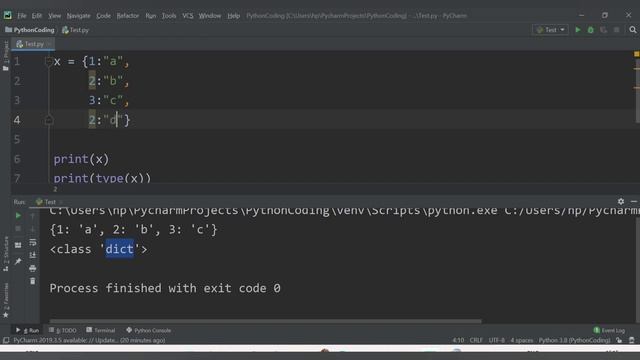Open the Tools menu

pos(169,16)
